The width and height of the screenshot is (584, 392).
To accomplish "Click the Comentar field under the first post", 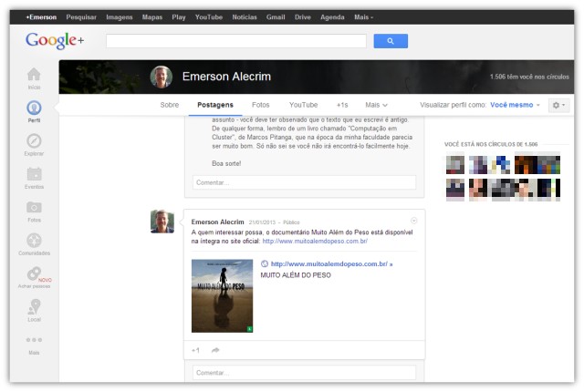I will pyautogui.click(x=304, y=182).
